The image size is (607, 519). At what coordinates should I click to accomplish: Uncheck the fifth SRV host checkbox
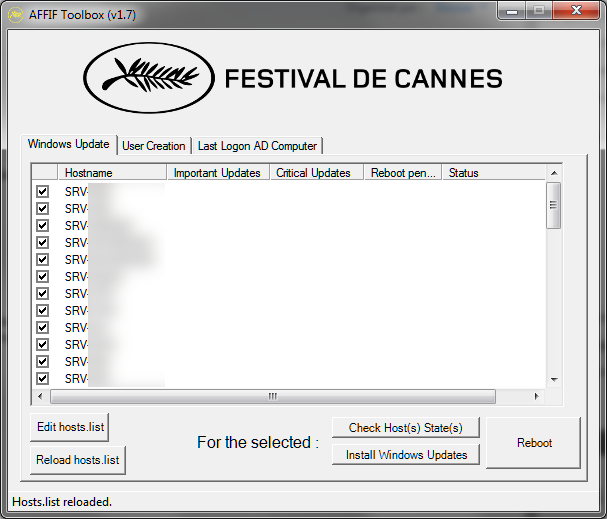tap(43, 260)
